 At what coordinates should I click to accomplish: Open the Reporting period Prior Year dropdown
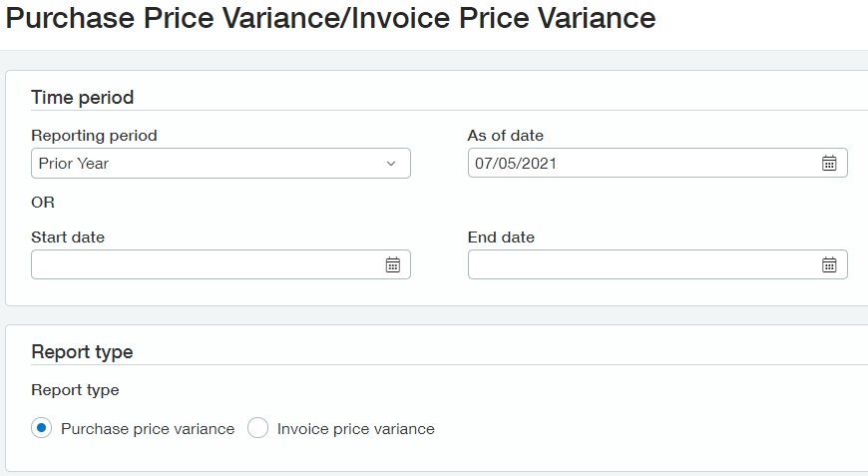click(x=220, y=164)
